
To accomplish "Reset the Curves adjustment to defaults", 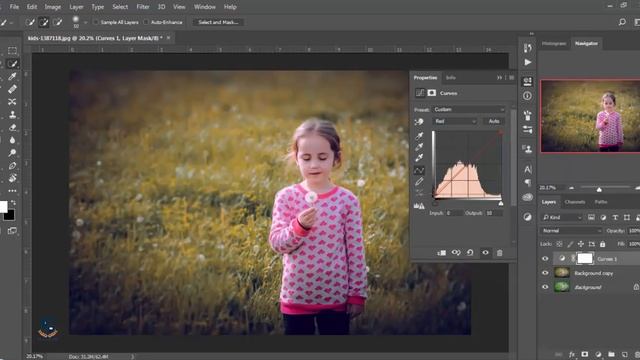I will (x=470, y=253).
